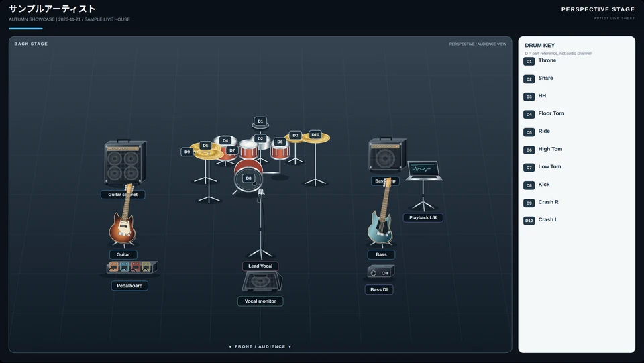
Task: Click the D9 badge in Drum Key
Action: [529, 203]
